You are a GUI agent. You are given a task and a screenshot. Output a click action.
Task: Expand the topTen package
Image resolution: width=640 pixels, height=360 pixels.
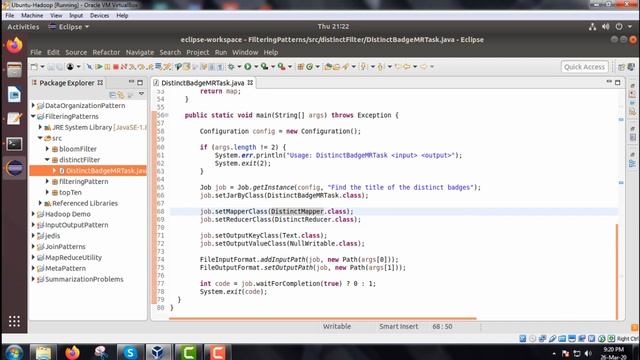[47, 192]
